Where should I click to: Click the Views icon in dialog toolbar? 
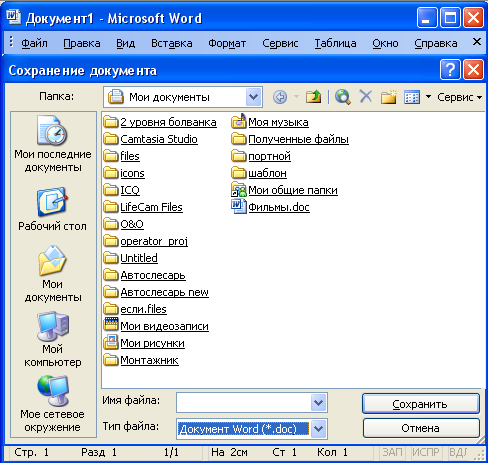click(412, 97)
